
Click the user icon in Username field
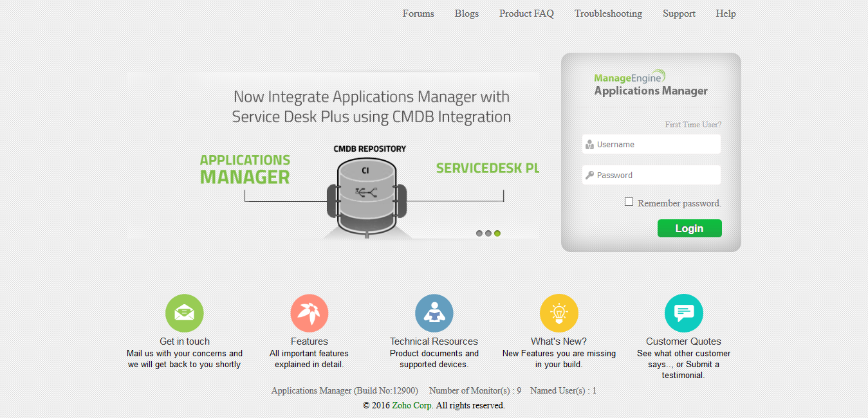[589, 145]
